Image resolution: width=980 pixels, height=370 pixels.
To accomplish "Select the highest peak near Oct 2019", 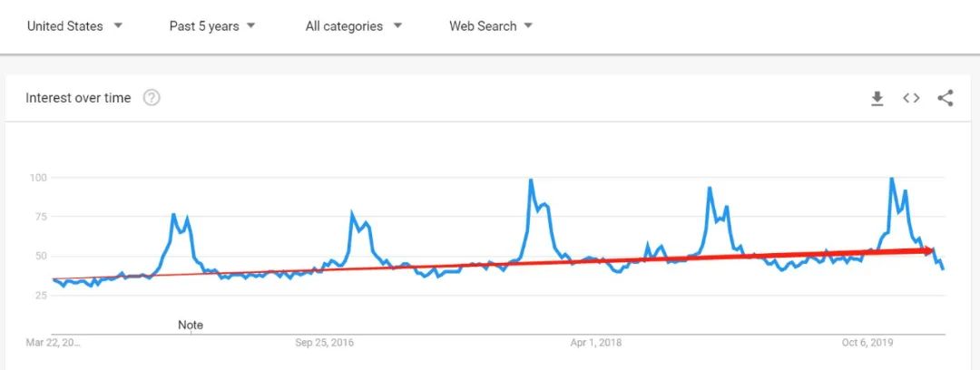I will (x=891, y=179).
